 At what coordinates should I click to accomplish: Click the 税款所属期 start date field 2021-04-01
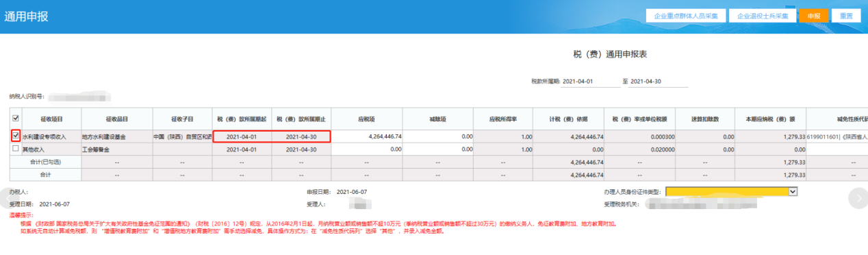(x=590, y=82)
